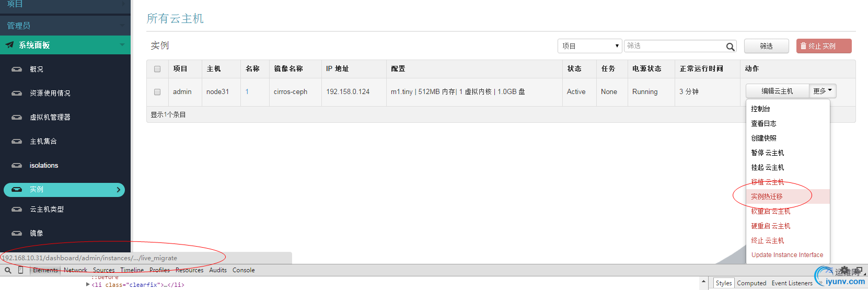Choose 实例热迁移 live migrate entry
Viewport: 868px width, 290px height.
(788, 196)
